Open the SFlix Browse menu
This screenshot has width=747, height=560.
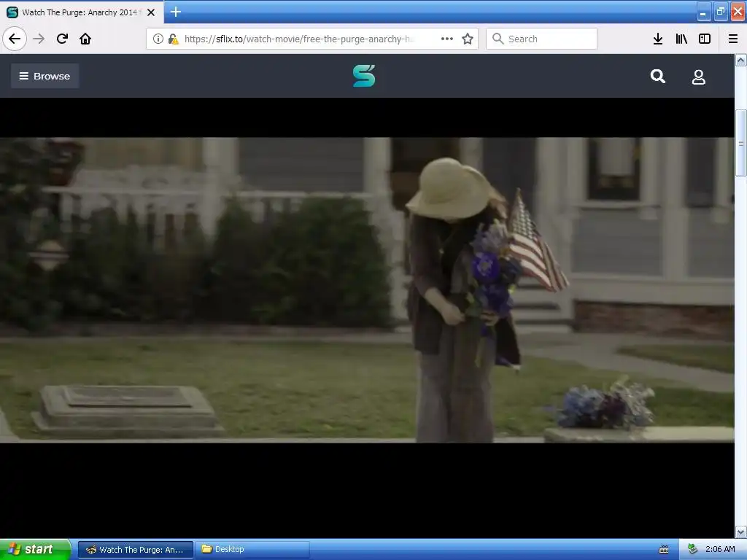pos(44,76)
